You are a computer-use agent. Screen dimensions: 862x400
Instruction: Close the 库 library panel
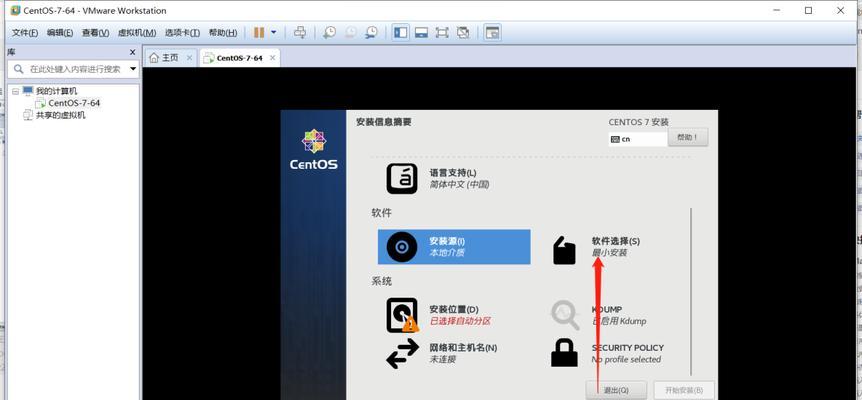point(132,52)
